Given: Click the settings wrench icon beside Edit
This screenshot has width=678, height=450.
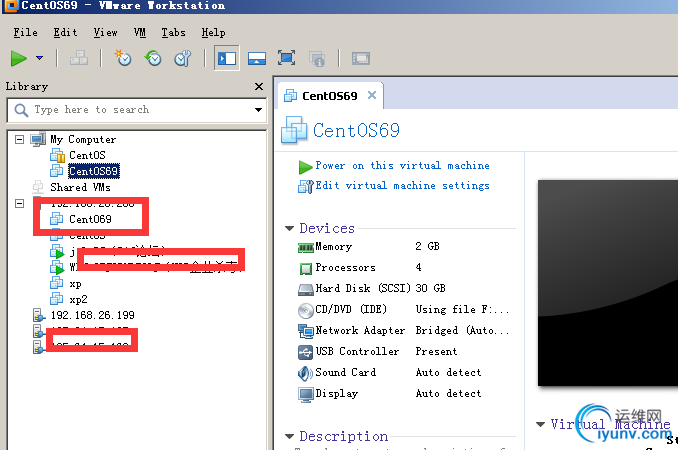Looking at the screenshot, I should [x=305, y=186].
